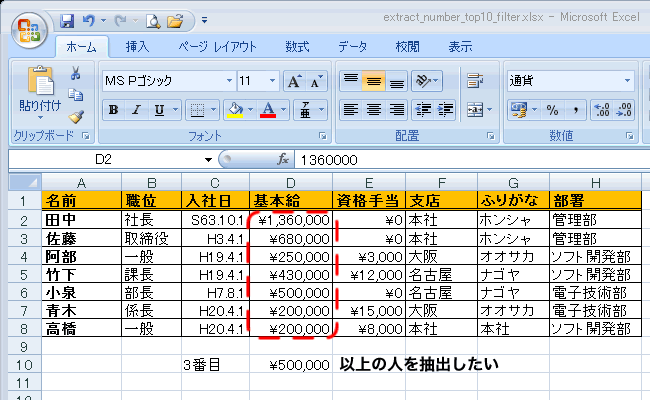Copy selection with the copy icon
This screenshot has width=650, height=400.
click(75, 95)
